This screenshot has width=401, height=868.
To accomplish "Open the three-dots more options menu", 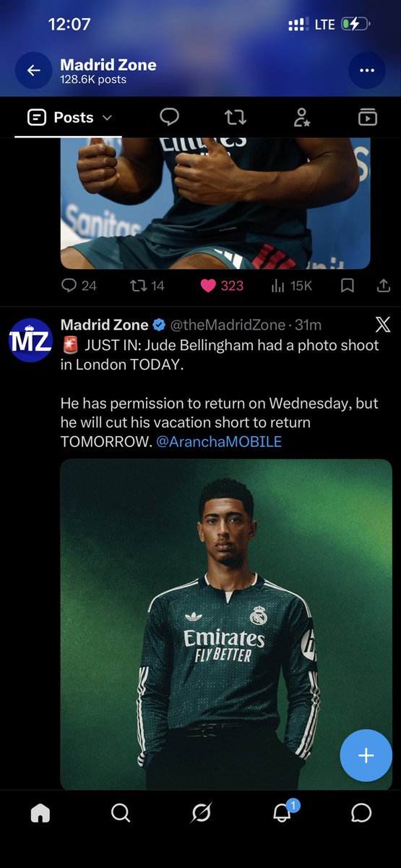I will (366, 71).
